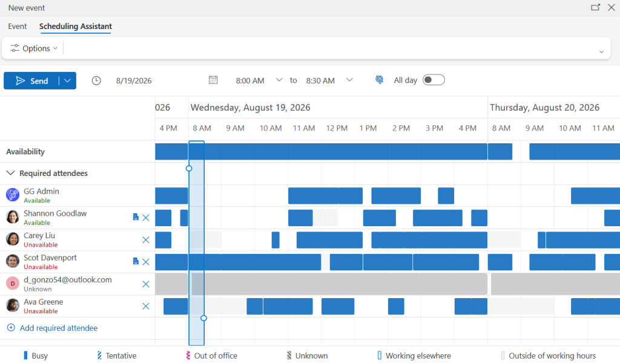Click the Outside of working hours legend icon

pyautogui.click(x=503, y=356)
